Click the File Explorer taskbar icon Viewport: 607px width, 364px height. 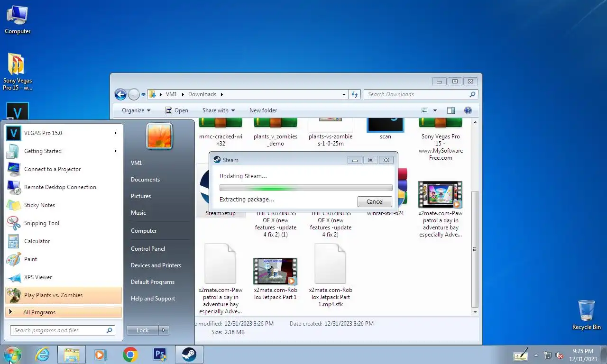click(x=72, y=355)
